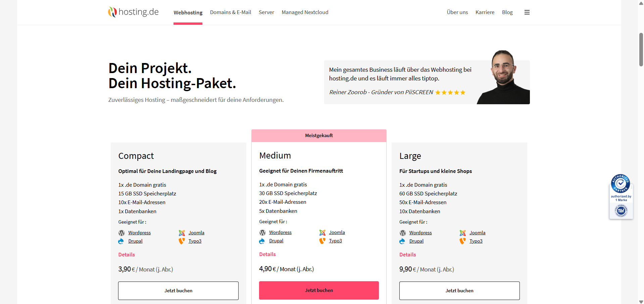Open the Webhosting navigation tab
This screenshot has height=304, width=644.
(188, 12)
